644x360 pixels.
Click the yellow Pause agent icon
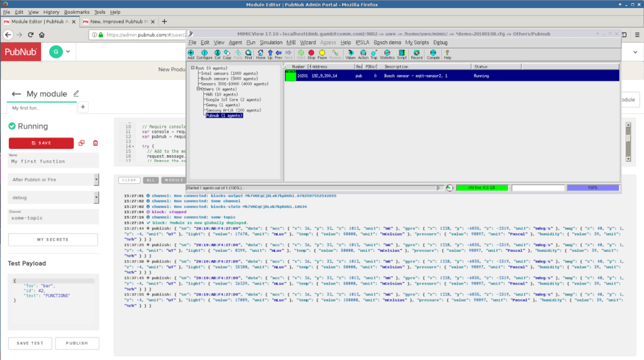coord(323,54)
